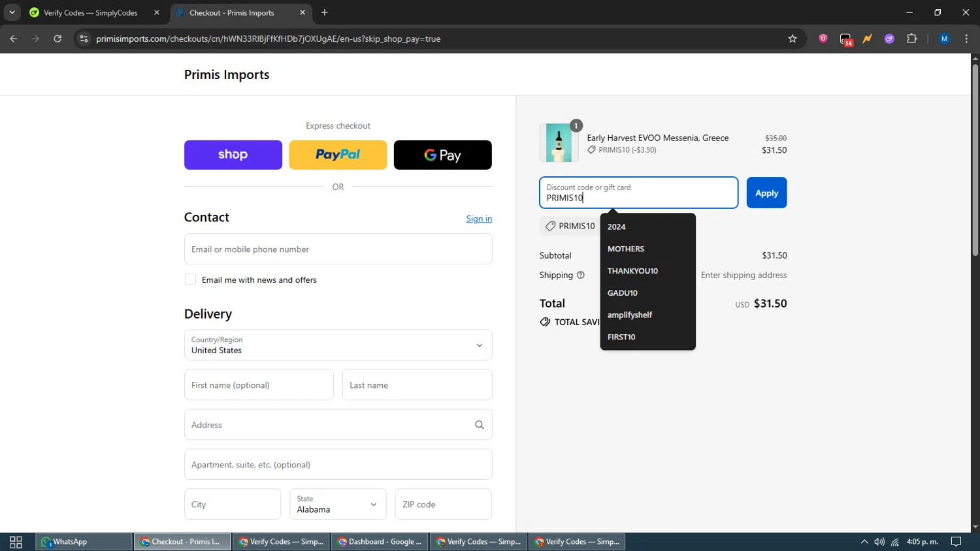Choose the amplifyshelf suggestion
The image size is (980, 551).
click(x=648, y=315)
